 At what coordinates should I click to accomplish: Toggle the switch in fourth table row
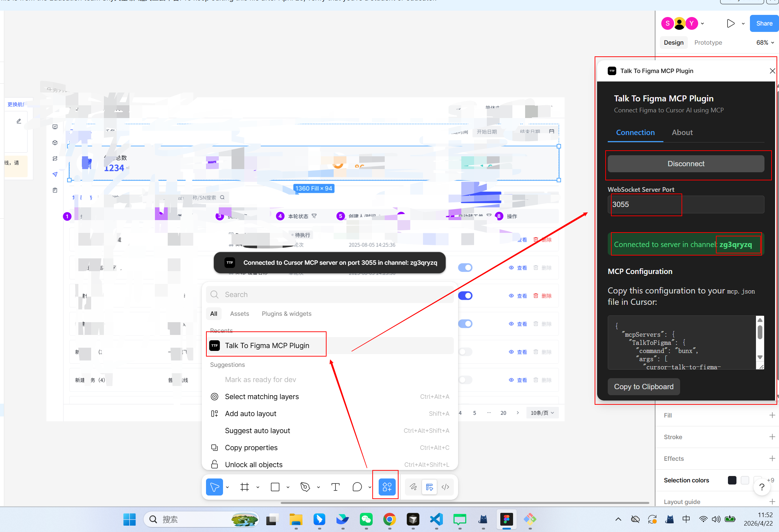465,324
